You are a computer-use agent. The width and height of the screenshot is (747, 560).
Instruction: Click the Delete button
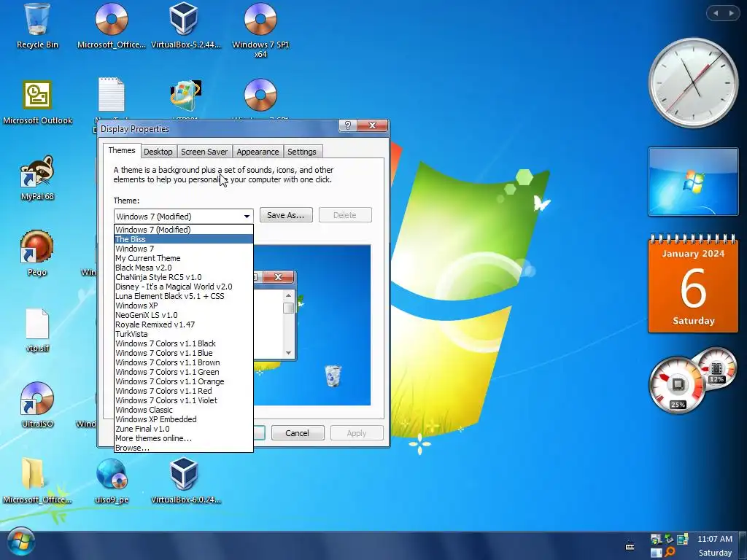[x=345, y=215]
